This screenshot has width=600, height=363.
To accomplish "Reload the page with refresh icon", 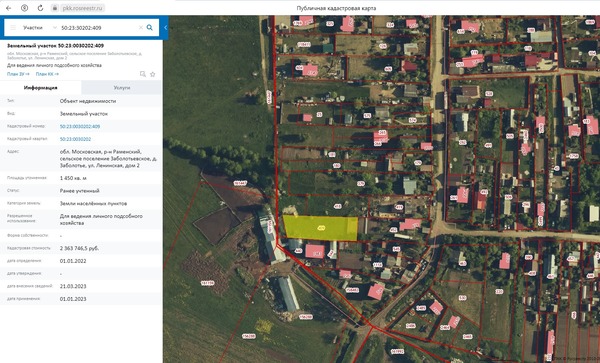I will point(40,8).
